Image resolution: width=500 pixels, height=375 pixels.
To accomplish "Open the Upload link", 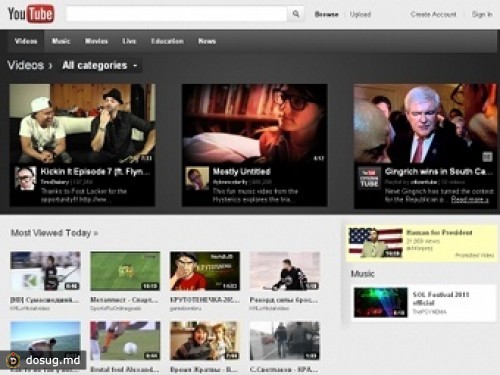I will pyautogui.click(x=360, y=14).
